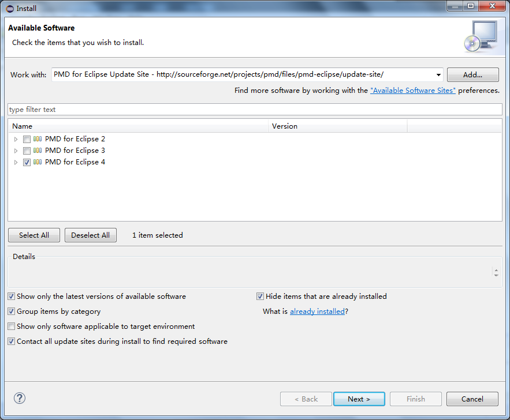Viewport: 510px width, 420px height.
Task: Toggle Hide items that are already installed
Action: coord(260,296)
